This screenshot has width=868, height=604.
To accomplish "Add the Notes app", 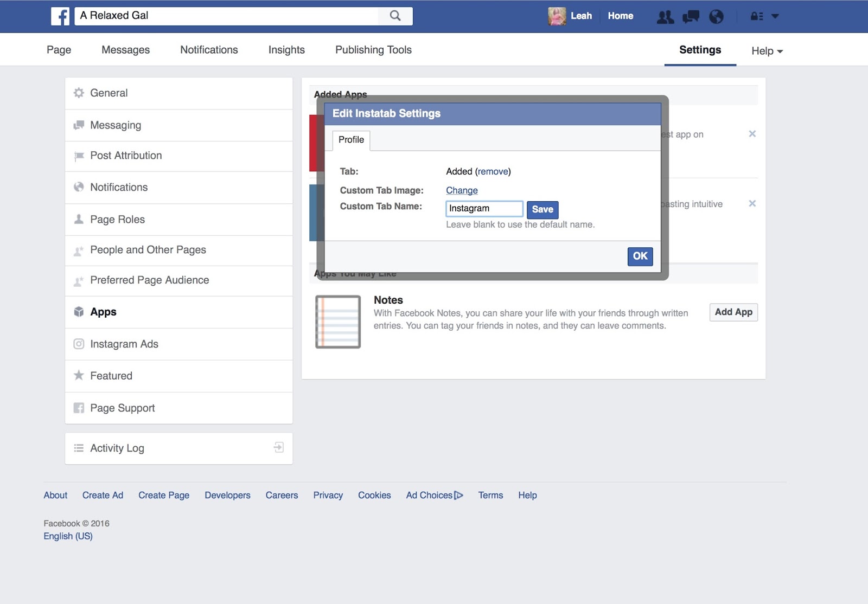I will tap(733, 312).
